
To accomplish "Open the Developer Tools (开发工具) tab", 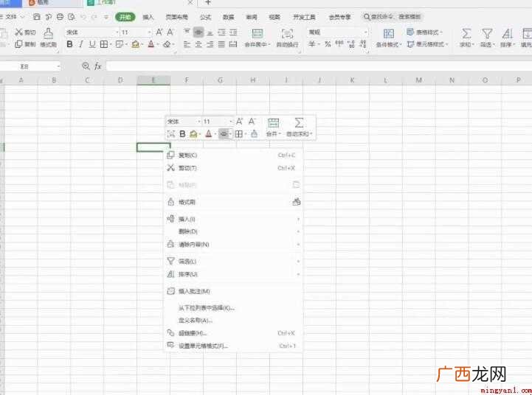I will pyautogui.click(x=304, y=17).
